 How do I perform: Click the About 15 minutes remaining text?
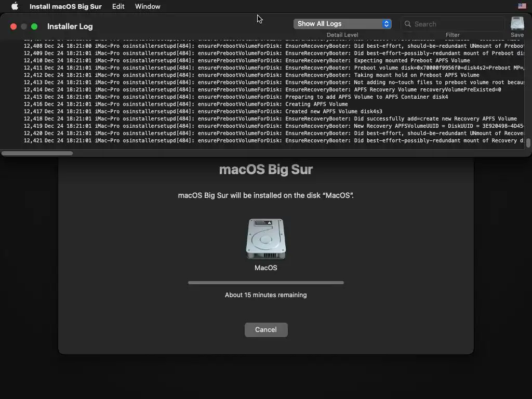pos(265,295)
